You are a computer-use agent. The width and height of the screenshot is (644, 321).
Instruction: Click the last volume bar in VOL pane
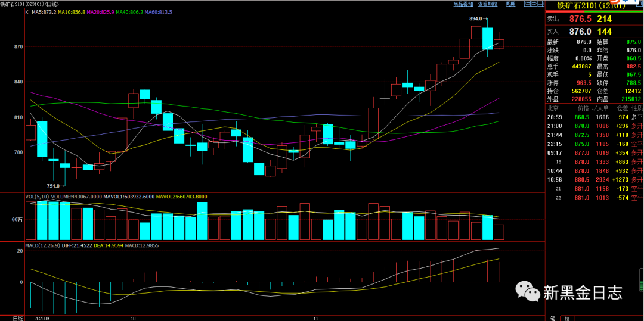499,232
